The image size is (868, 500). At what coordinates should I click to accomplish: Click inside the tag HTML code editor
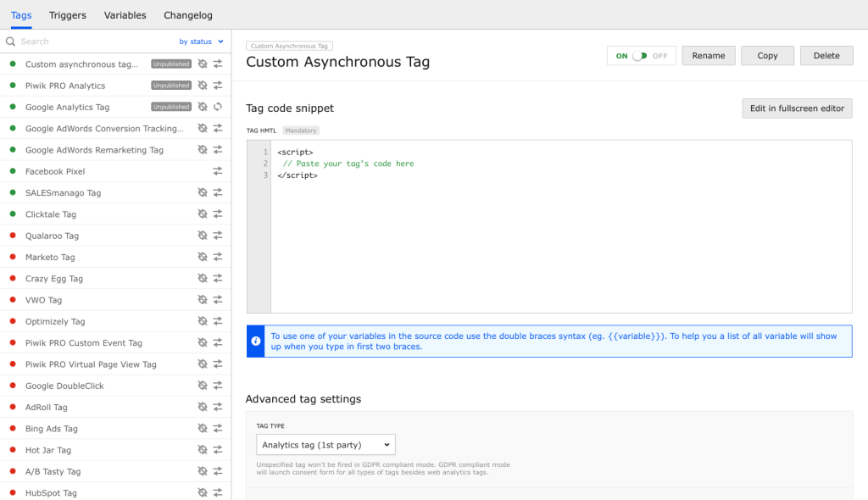tap(561, 226)
